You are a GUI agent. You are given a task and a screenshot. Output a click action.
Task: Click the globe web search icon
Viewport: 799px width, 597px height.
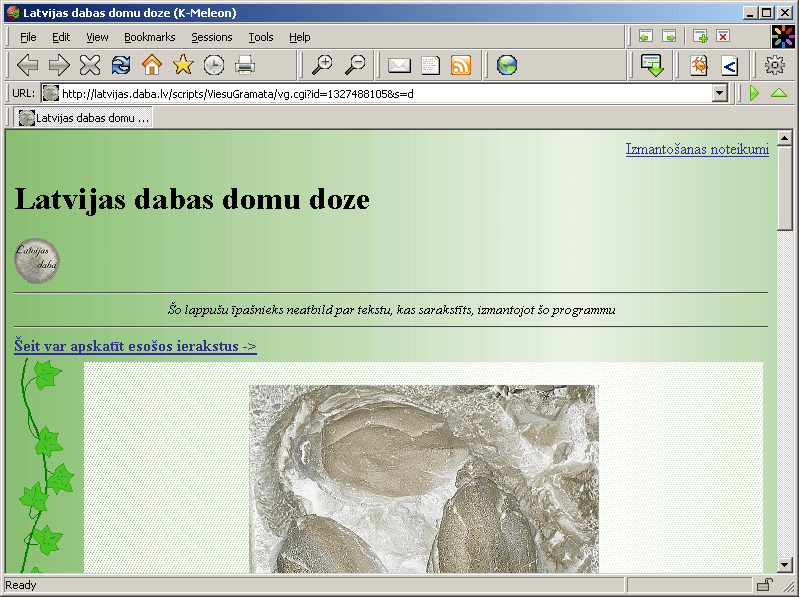pyautogui.click(x=507, y=65)
